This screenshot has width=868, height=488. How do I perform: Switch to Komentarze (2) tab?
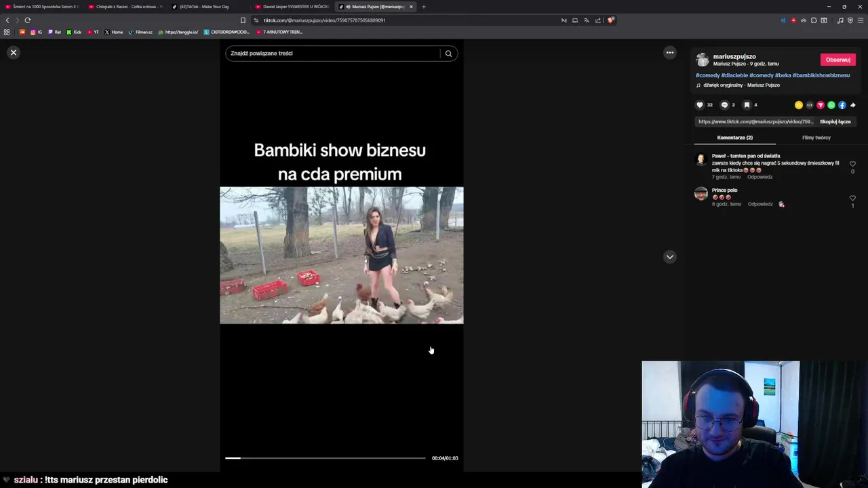pos(735,138)
